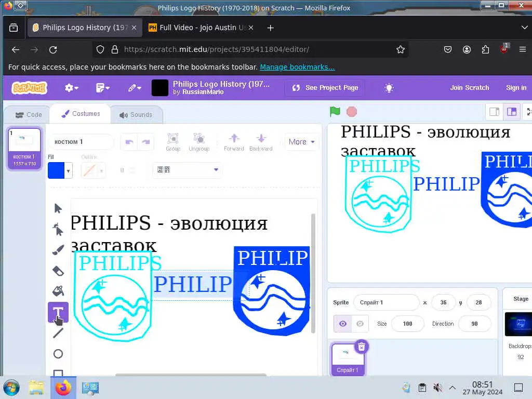Image resolution: width=532 pixels, height=399 pixels.
Task: Click Join Scratch link
Action: pos(470,88)
